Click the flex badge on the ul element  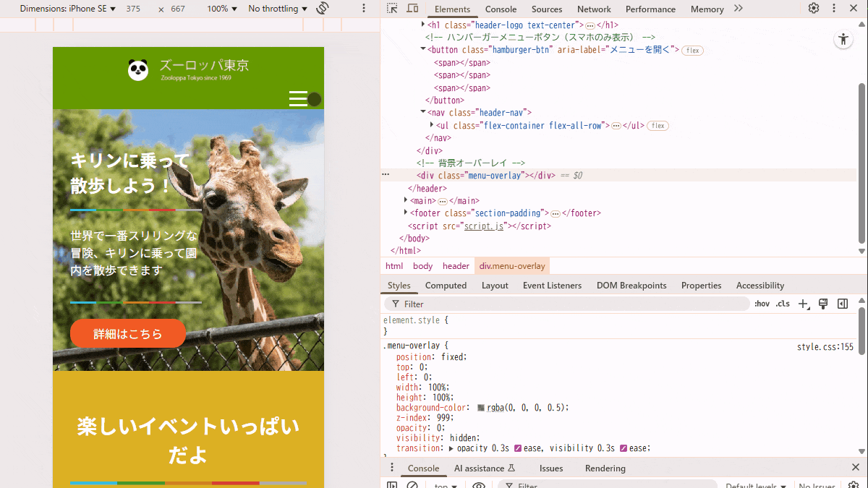pyautogui.click(x=658, y=126)
